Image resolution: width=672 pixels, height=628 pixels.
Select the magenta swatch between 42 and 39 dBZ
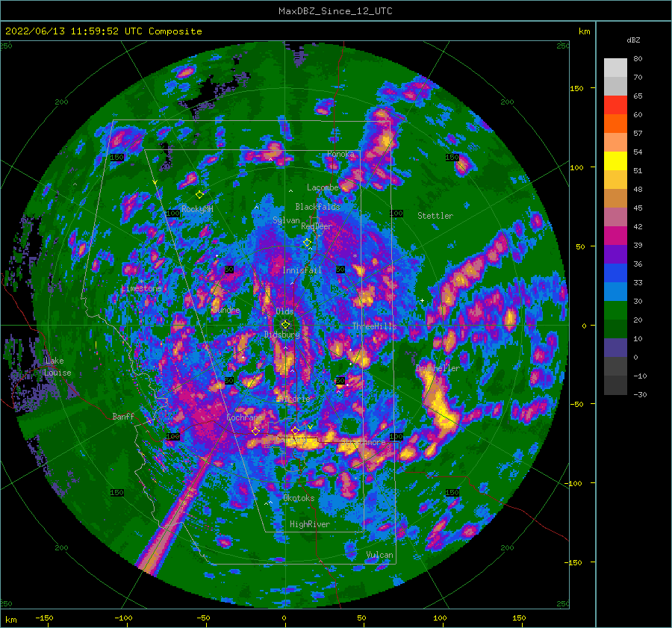click(x=615, y=236)
